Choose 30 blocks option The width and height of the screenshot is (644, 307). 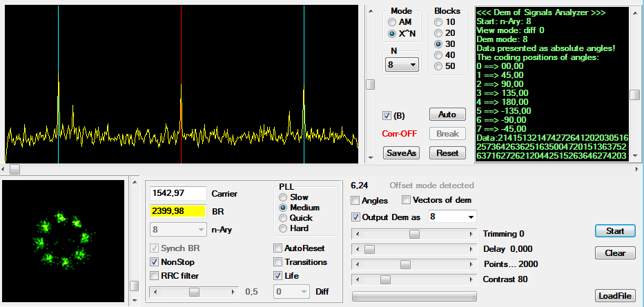click(x=438, y=44)
